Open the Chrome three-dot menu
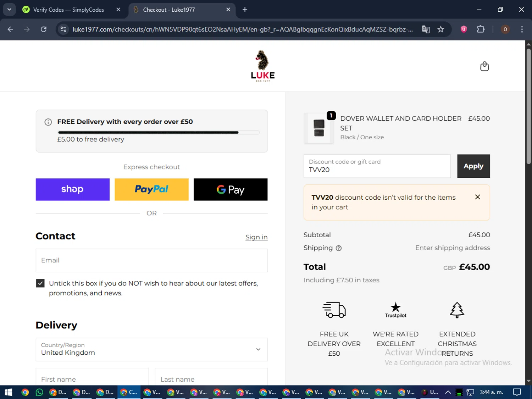The height and width of the screenshot is (399, 532). (522, 29)
